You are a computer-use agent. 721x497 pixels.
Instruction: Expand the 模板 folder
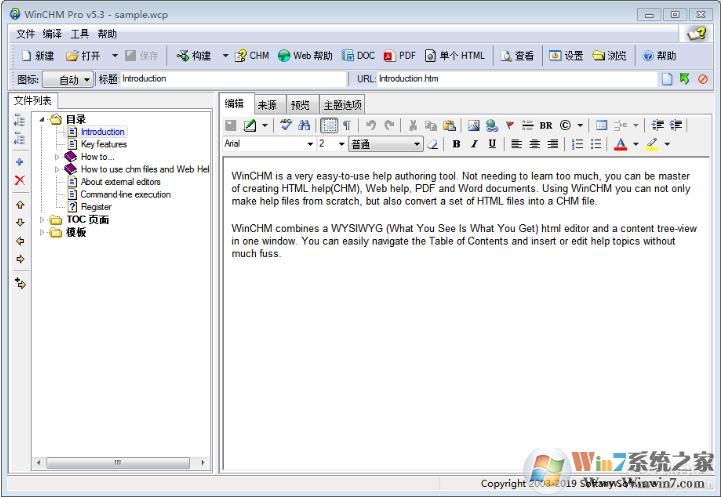[42, 233]
